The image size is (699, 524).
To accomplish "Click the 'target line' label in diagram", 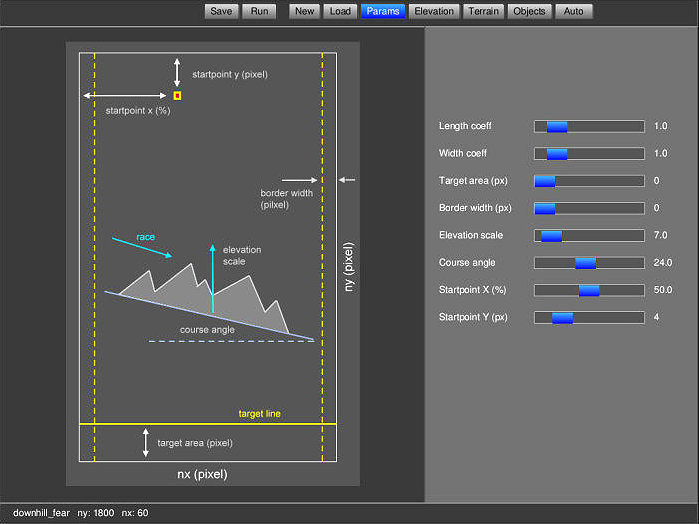I will click(259, 414).
